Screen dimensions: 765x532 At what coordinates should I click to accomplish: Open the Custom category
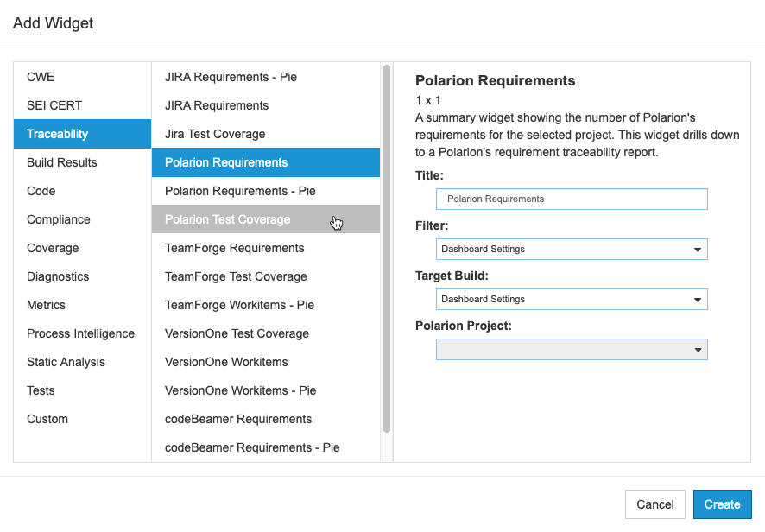pyautogui.click(x=82, y=419)
